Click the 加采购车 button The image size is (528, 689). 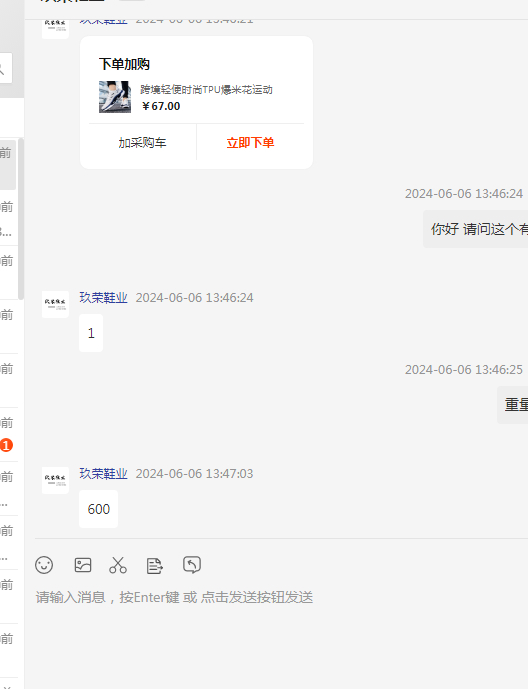[x=142, y=142]
